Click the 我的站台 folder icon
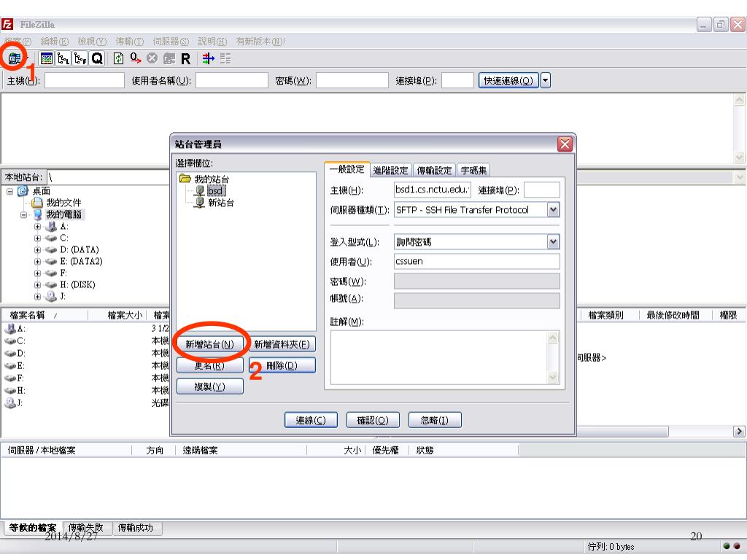Screen dimensions: 747x560 point(185,179)
